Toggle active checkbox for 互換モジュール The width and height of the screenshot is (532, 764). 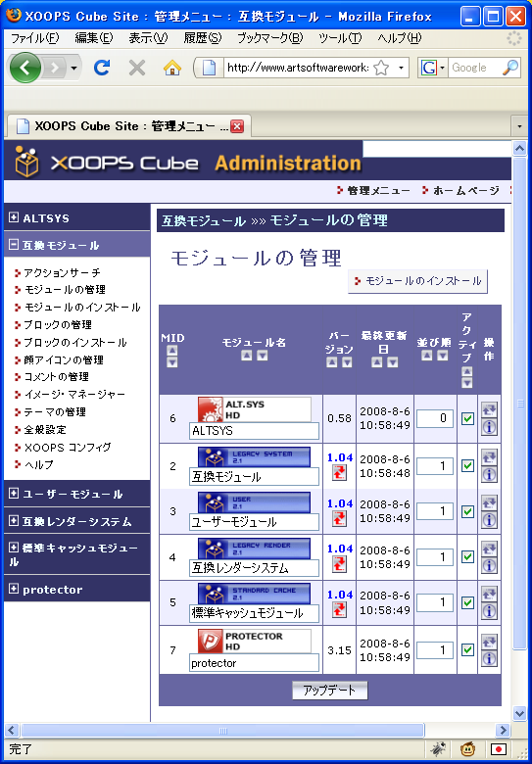(467, 466)
